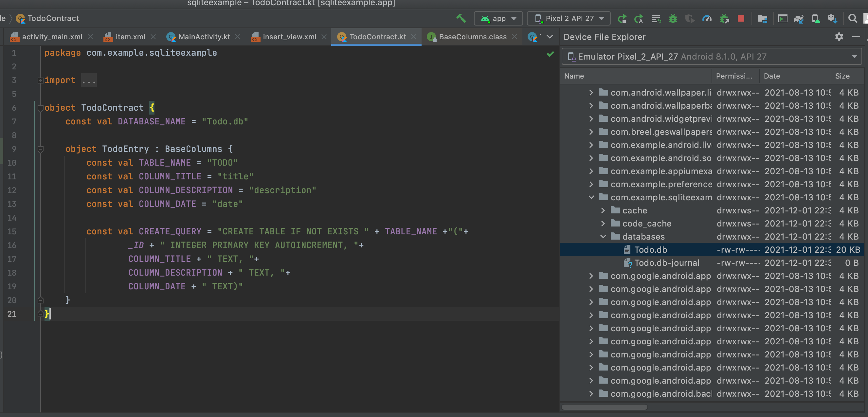Viewport: 868px width, 417px height.
Task: Open Device File Explorer settings gear
Action: click(839, 37)
